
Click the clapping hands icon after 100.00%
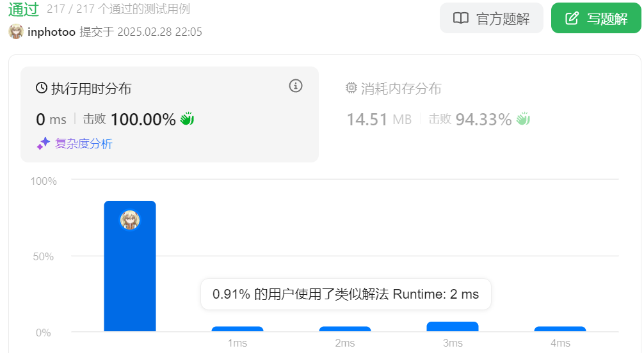point(187,119)
